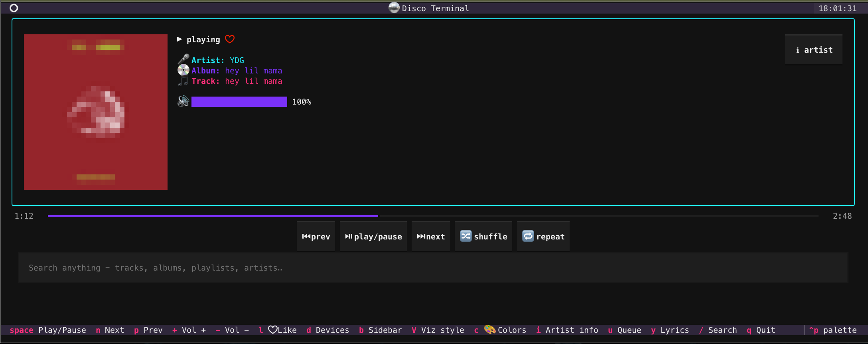Screen dimensions: 868x344
Task: Click footer Viz style shortcut
Action: 438,330
